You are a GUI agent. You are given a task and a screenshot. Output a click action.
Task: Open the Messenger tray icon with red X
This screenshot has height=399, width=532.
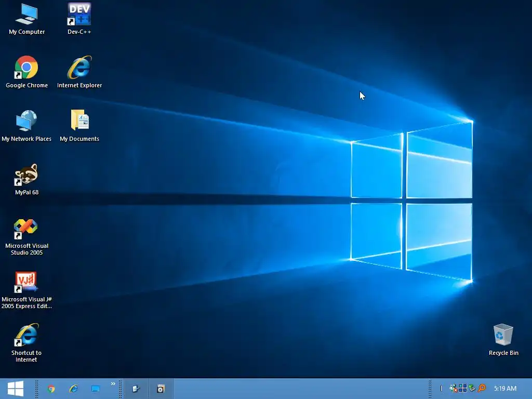click(453, 388)
